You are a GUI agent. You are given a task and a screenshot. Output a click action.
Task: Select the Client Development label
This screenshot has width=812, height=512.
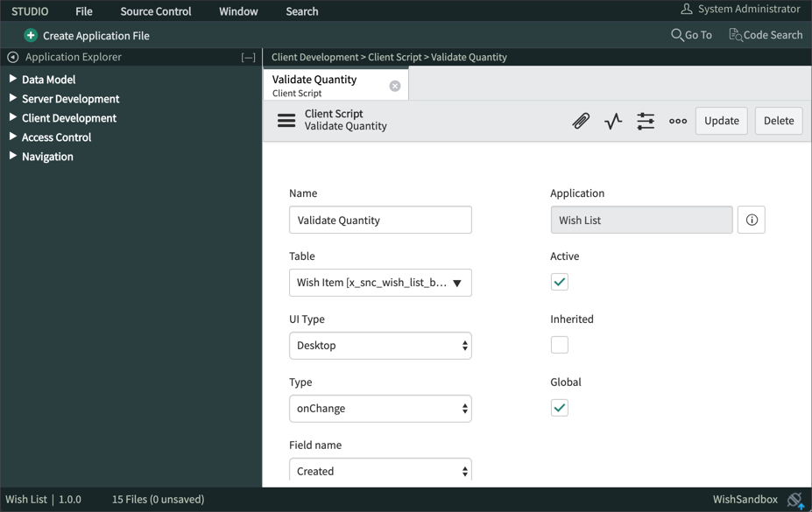point(69,118)
